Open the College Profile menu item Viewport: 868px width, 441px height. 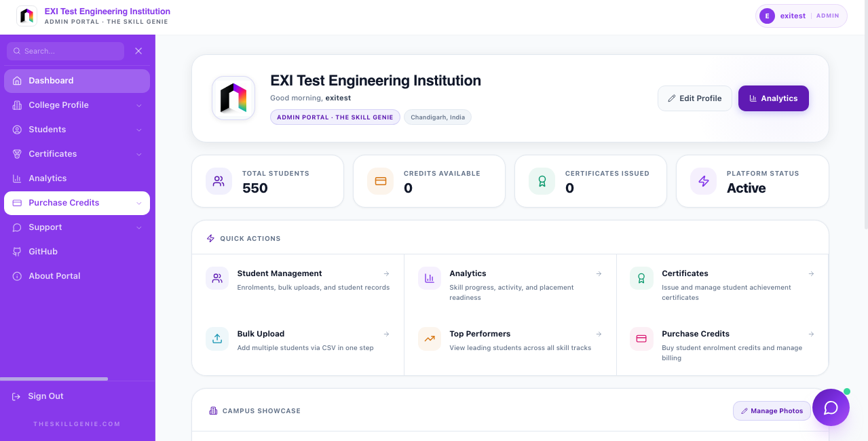(77, 105)
